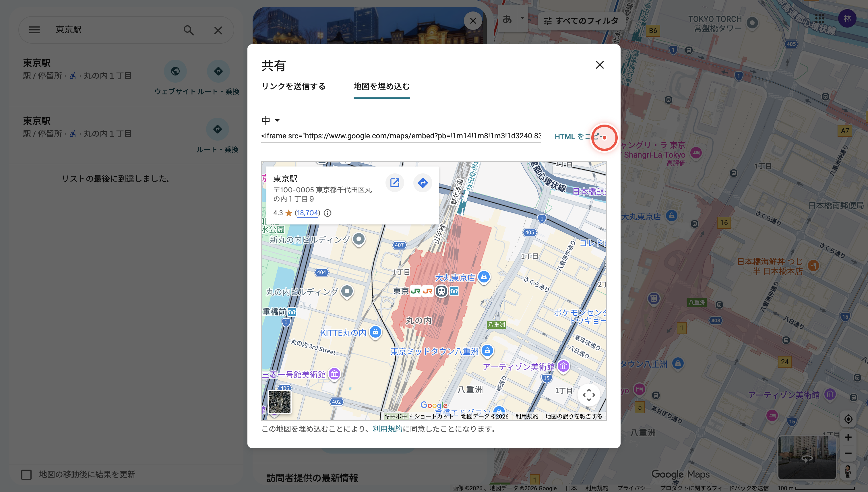Click the magnifier search icon

pos(189,30)
